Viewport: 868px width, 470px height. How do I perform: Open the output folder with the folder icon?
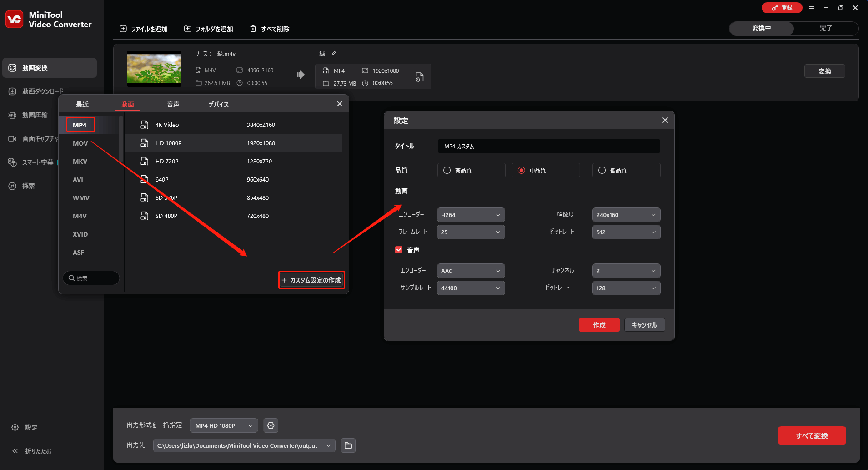point(347,445)
